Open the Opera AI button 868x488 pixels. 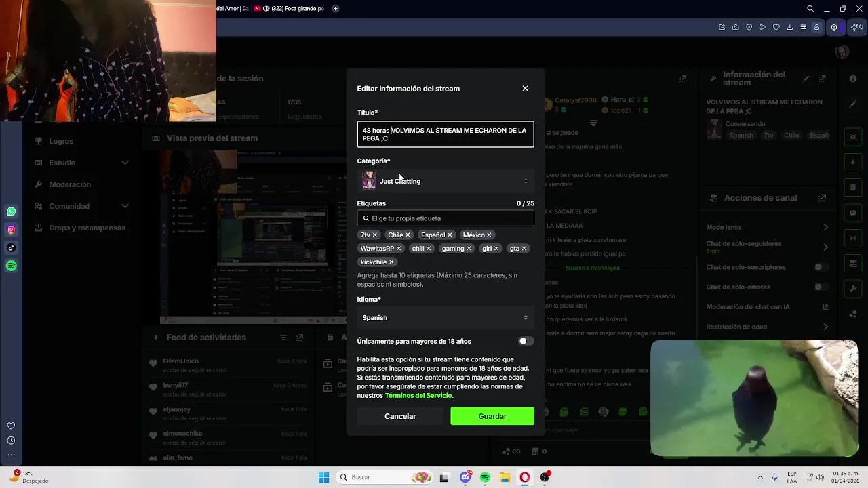[857, 27]
